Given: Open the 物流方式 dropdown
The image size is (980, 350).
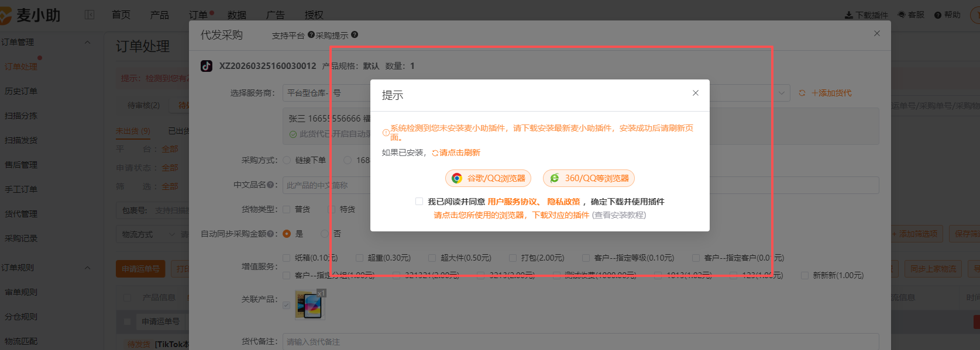Looking at the screenshot, I should point(149,234).
